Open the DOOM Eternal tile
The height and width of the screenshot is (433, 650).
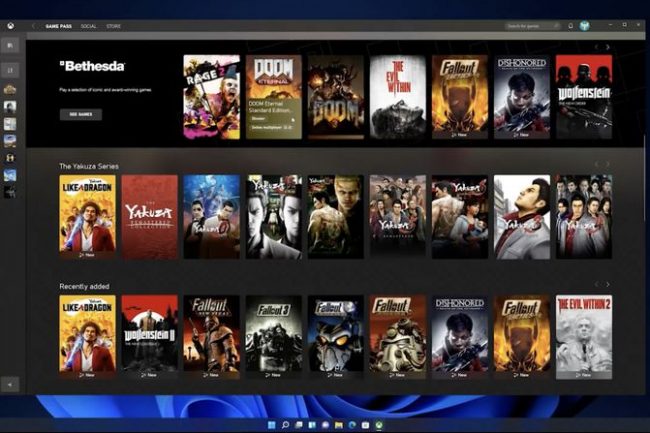click(x=274, y=97)
